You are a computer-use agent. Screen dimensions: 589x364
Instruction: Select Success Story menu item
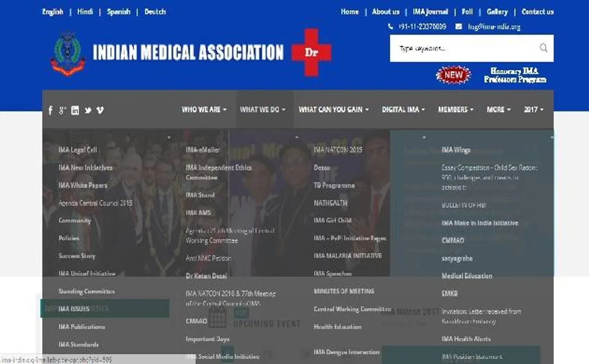point(77,256)
